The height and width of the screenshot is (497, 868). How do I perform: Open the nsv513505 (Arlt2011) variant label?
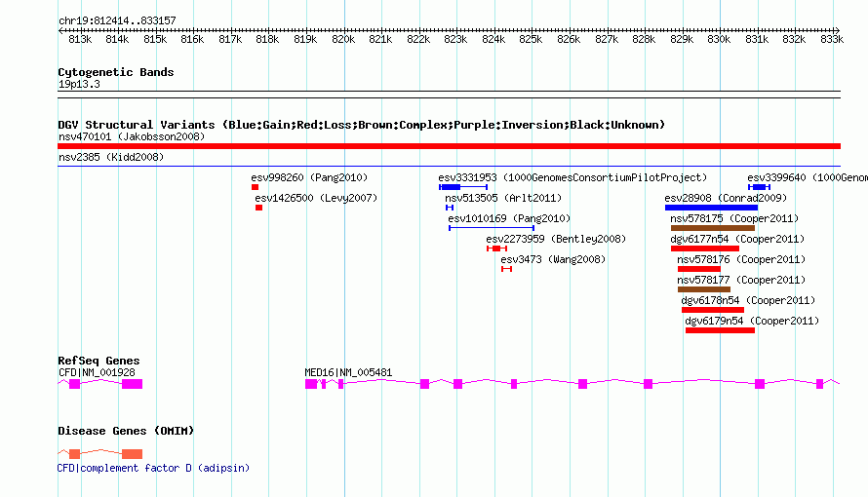tap(503, 198)
